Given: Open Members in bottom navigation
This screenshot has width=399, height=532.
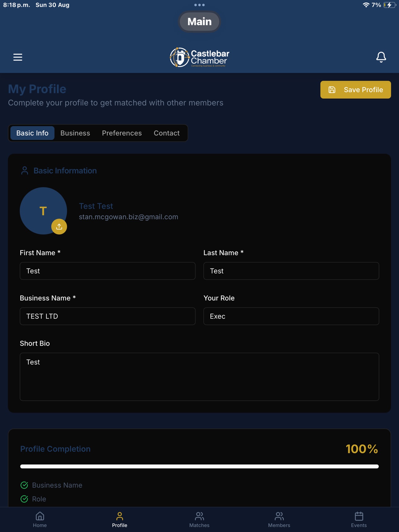Looking at the screenshot, I should coord(279,519).
